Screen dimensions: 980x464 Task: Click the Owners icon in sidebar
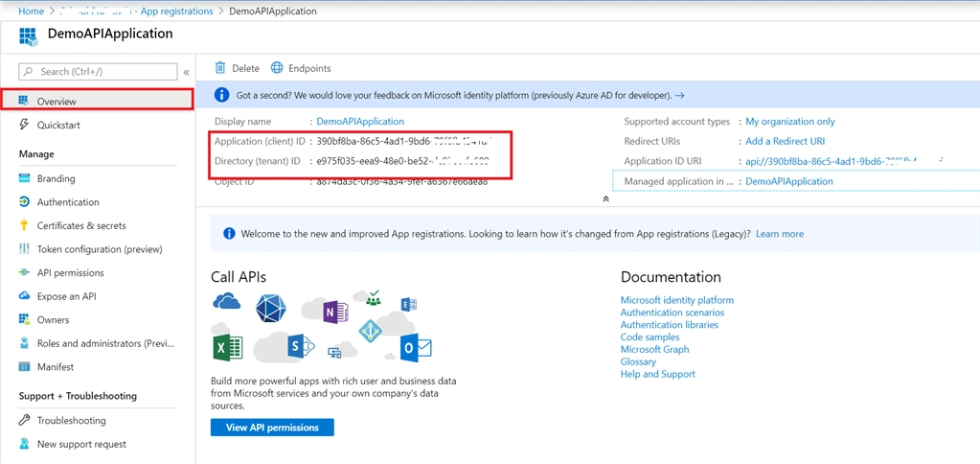tap(24, 319)
